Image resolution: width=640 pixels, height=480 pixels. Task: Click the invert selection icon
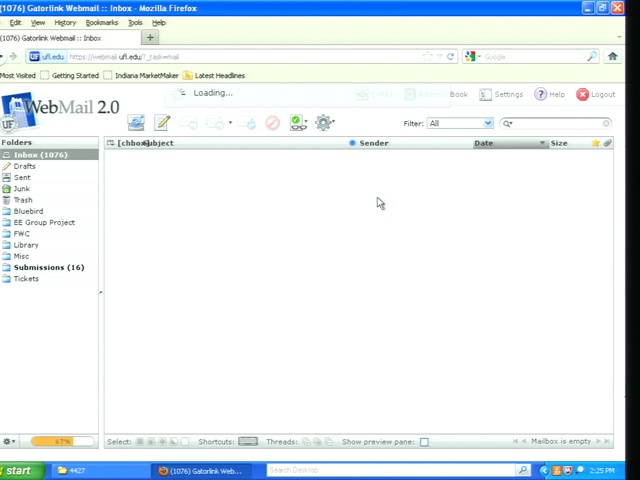[x=174, y=442]
